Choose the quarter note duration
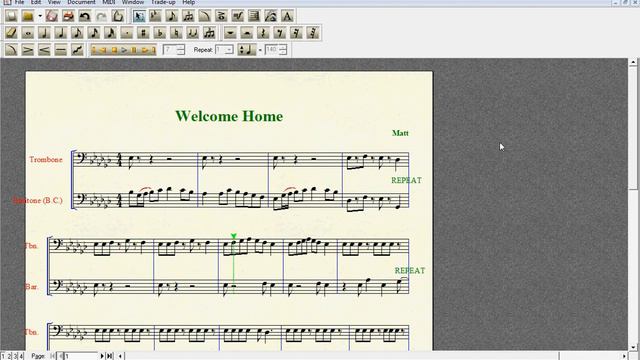Screen dimensions: 640x360 60,33
